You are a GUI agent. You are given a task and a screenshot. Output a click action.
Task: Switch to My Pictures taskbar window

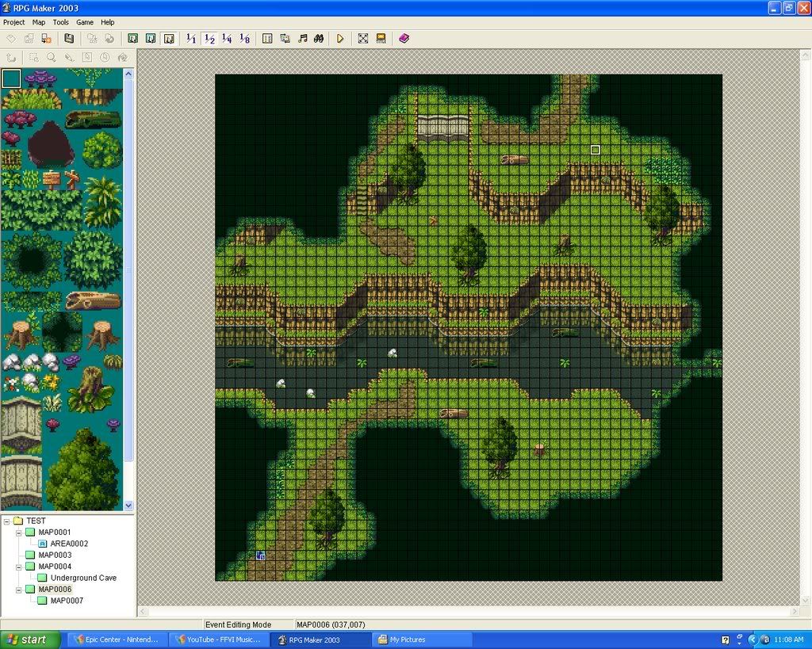[408, 639]
